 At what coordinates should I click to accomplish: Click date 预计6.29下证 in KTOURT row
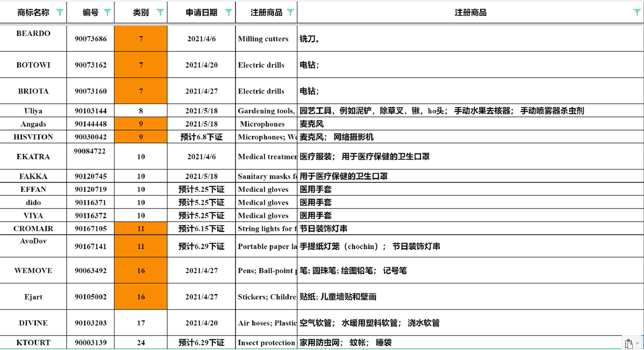[201, 343]
